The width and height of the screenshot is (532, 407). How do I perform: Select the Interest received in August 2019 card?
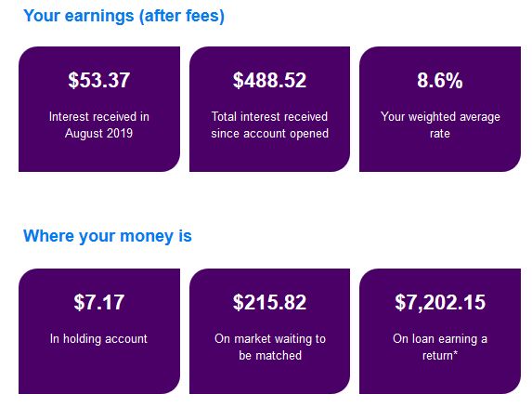(x=99, y=109)
